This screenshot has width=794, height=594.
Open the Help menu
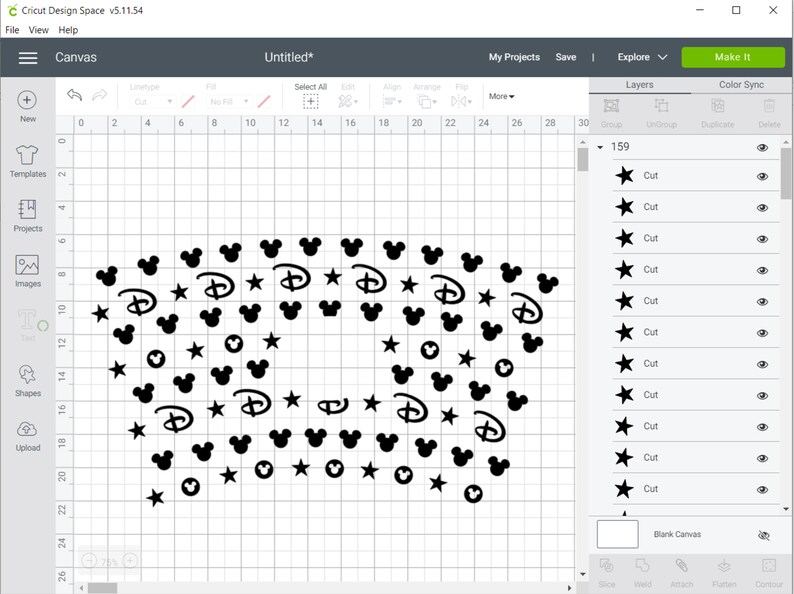[x=68, y=30]
